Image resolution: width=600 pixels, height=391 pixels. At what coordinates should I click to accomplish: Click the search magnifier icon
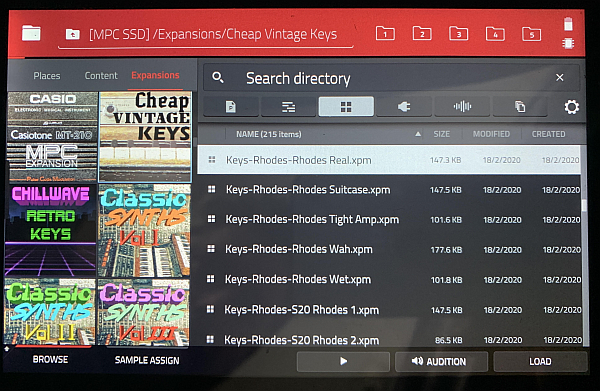218,78
